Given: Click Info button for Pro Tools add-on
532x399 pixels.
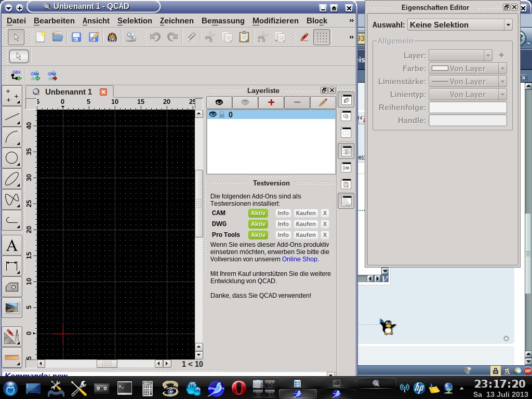Looking at the screenshot, I should pyautogui.click(x=283, y=235).
